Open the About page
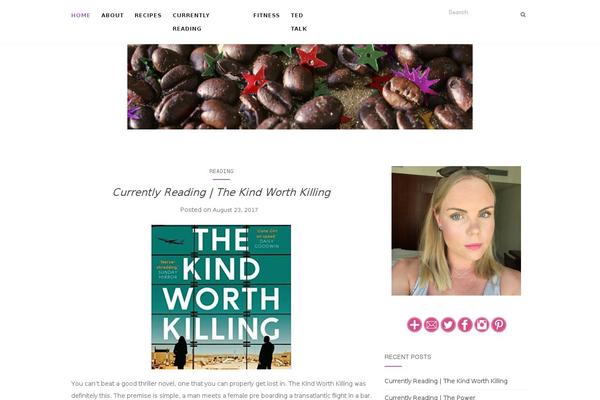The width and height of the screenshot is (600, 400). 112,15
